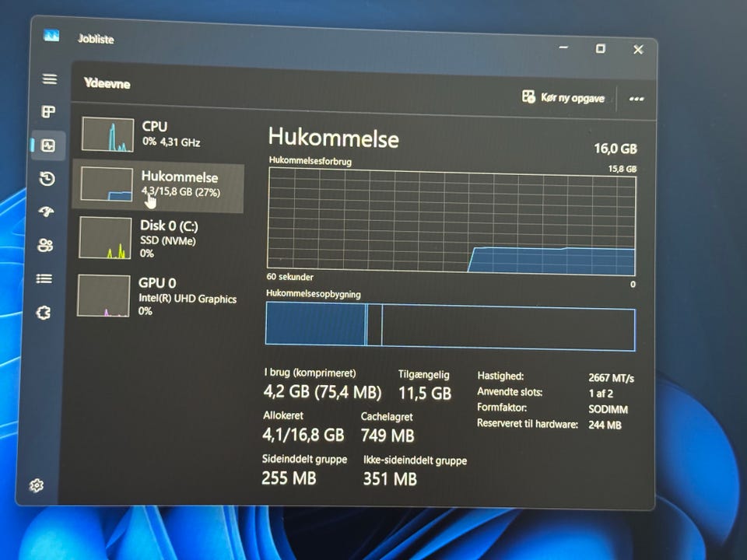747x560 pixels.
Task: Open the Startup apps page icon
Action: [47, 212]
